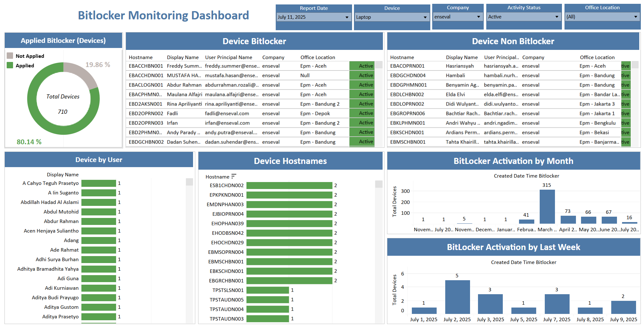Select the ESB1CHDN002 hostname bar
This screenshot has width=644, height=332.
289,186
